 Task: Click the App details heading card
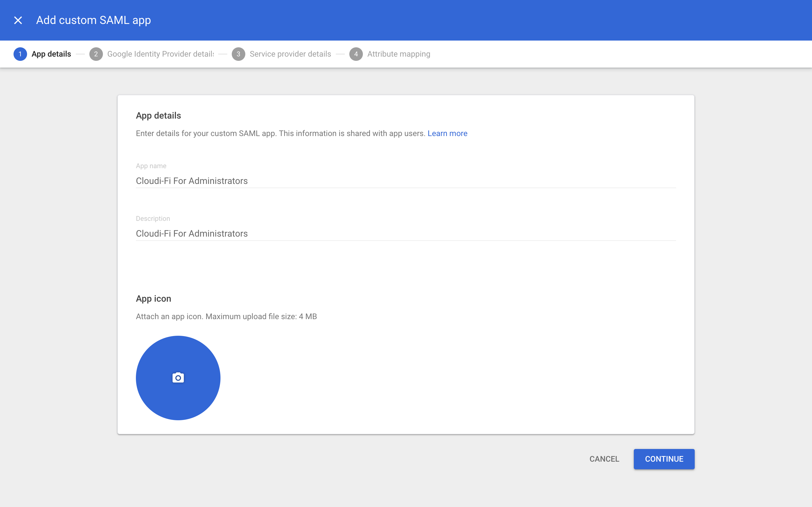pyautogui.click(x=158, y=115)
